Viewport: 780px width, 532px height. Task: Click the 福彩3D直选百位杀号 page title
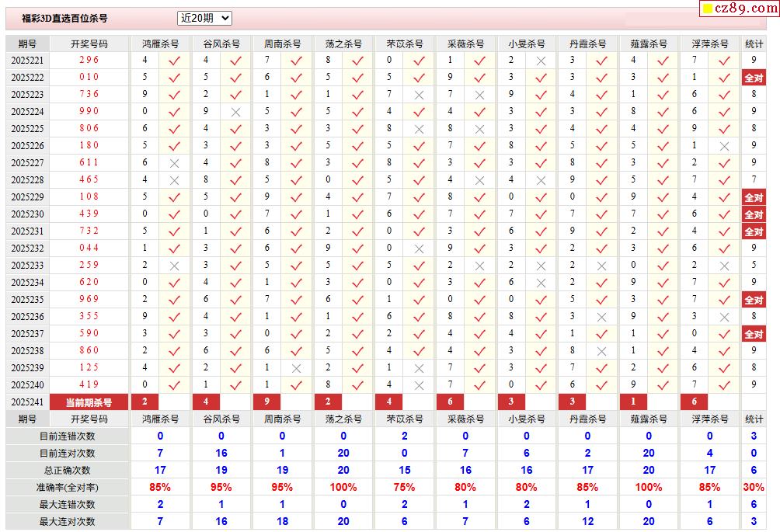tap(64, 19)
